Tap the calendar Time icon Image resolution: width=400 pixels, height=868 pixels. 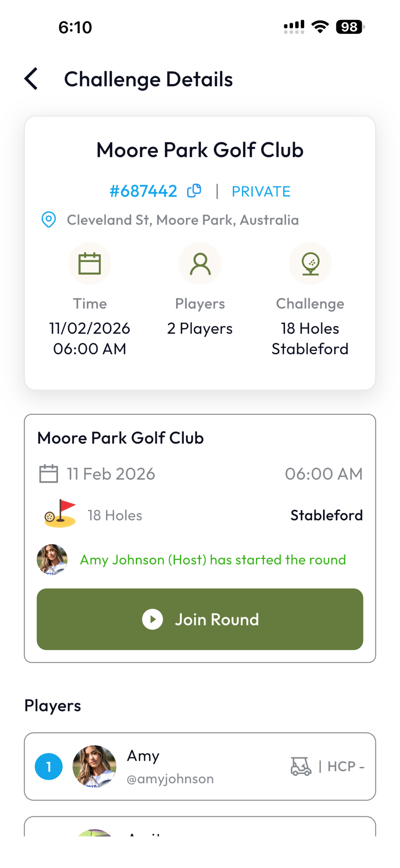[x=89, y=263]
